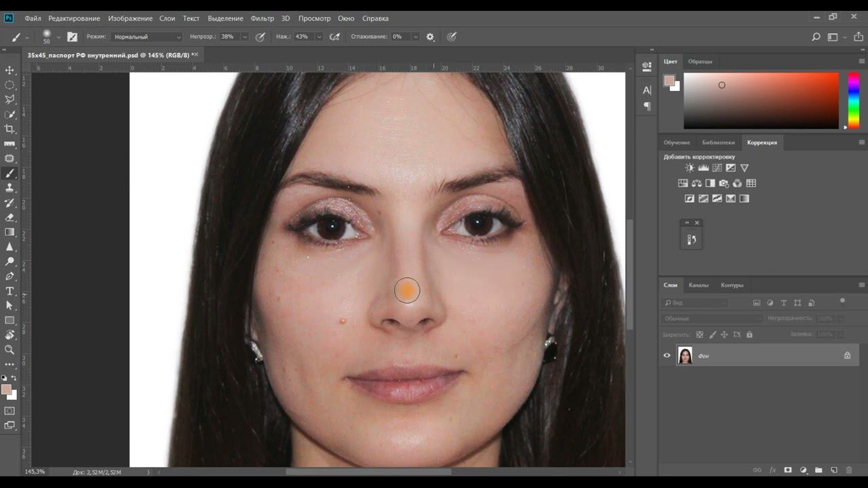The width and height of the screenshot is (868, 488).
Task: Select the Gradient tool
Action: [x=9, y=232]
